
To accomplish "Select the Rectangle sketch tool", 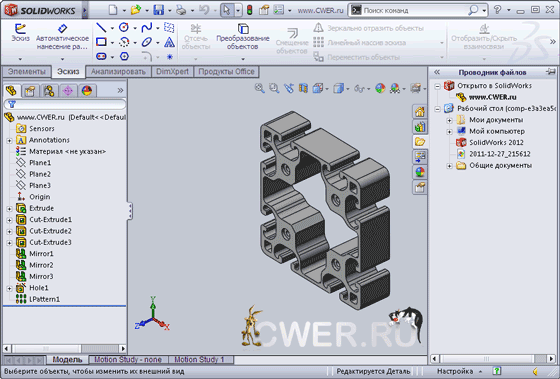I will coord(101,42).
